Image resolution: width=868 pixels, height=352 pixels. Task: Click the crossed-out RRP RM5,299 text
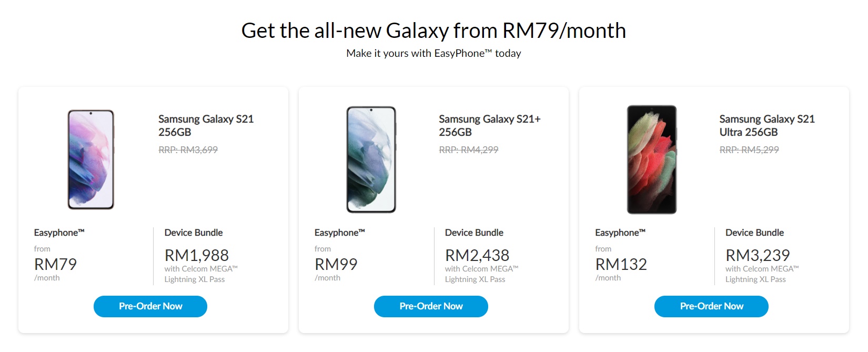tap(749, 150)
